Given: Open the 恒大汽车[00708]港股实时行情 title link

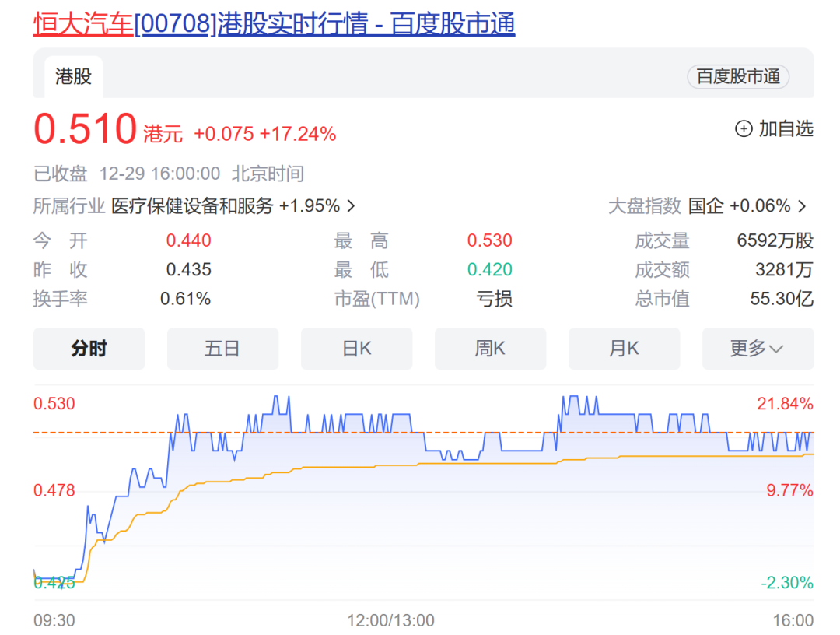Looking at the screenshot, I should pos(274,24).
